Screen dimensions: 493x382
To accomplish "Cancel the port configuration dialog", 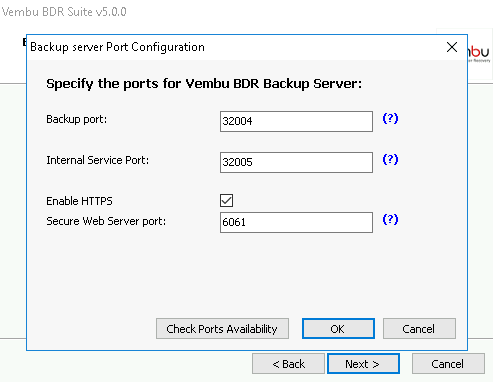I will tap(419, 329).
